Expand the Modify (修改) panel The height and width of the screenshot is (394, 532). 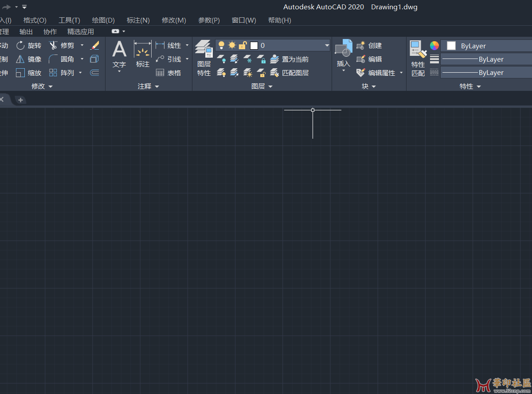[42, 86]
